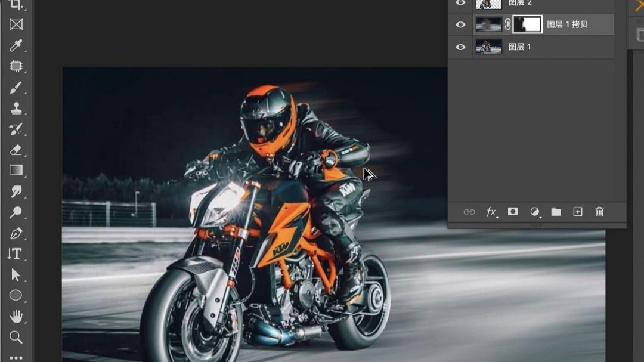Select the Eraser tool
This screenshot has width=644, height=362.
(16, 150)
